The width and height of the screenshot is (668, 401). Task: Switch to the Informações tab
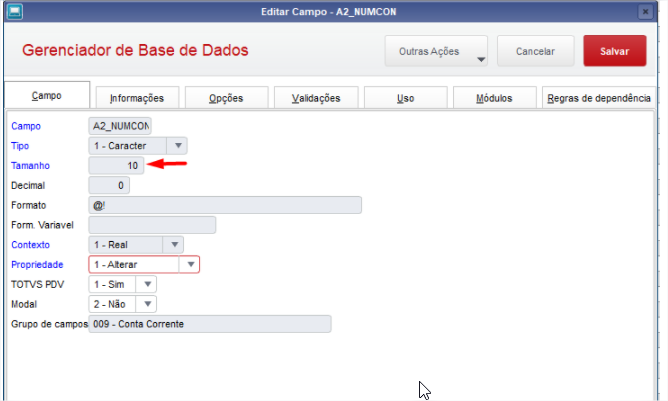[137, 98]
